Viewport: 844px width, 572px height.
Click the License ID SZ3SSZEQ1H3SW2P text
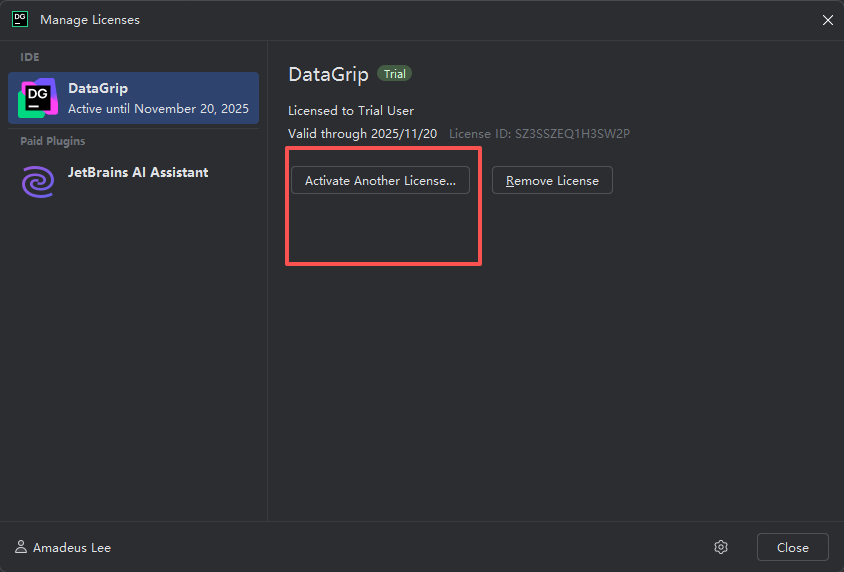click(539, 133)
